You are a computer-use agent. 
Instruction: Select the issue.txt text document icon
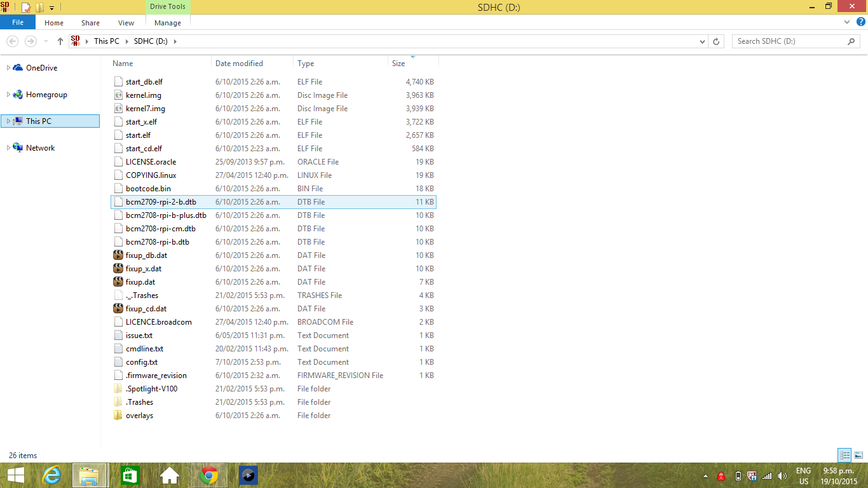click(118, 335)
